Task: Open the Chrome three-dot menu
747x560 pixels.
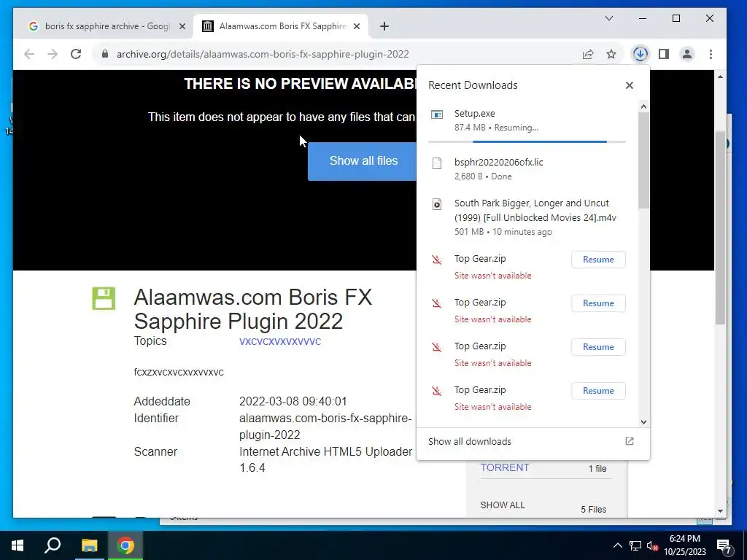Action: point(711,54)
